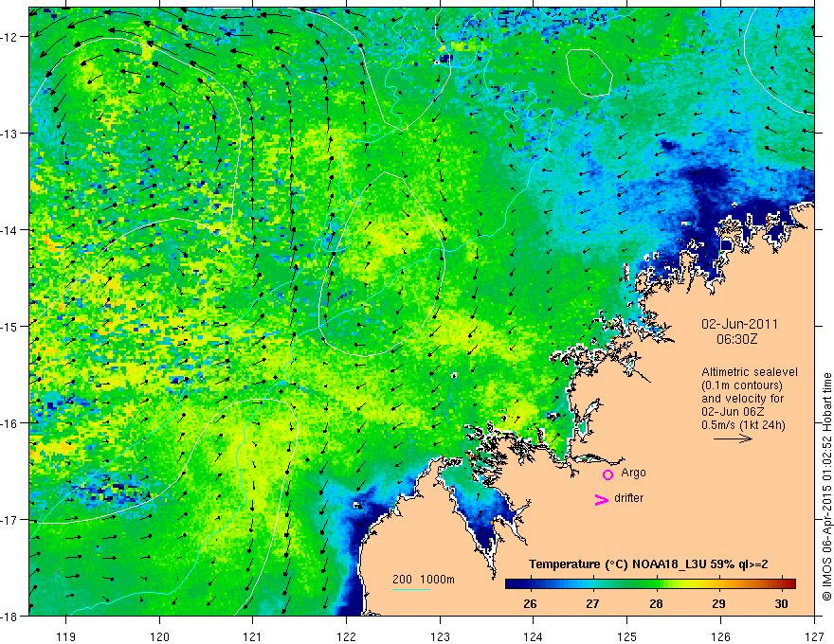834x644 pixels.
Task: Click the longitude axis label '125'
Action: [x=627, y=636]
